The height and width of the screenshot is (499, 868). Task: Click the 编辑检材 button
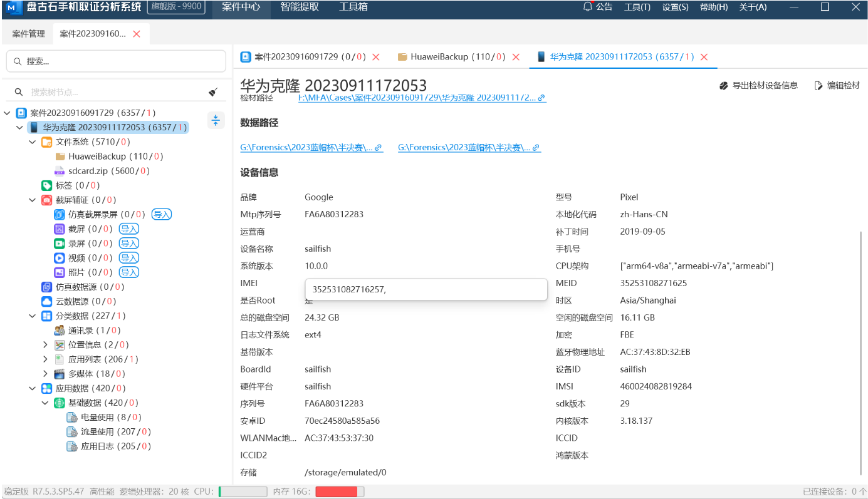click(x=837, y=86)
